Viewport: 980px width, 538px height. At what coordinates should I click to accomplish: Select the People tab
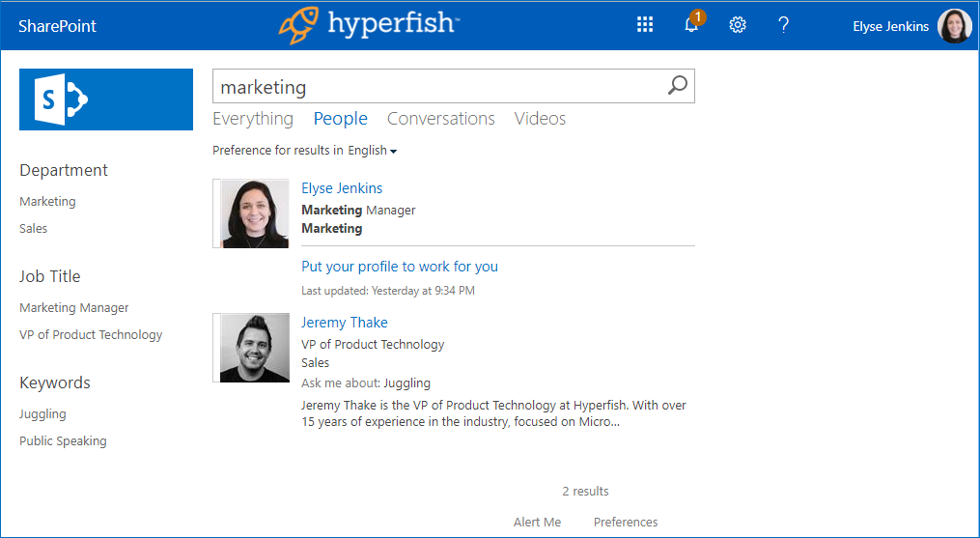[x=341, y=118]
